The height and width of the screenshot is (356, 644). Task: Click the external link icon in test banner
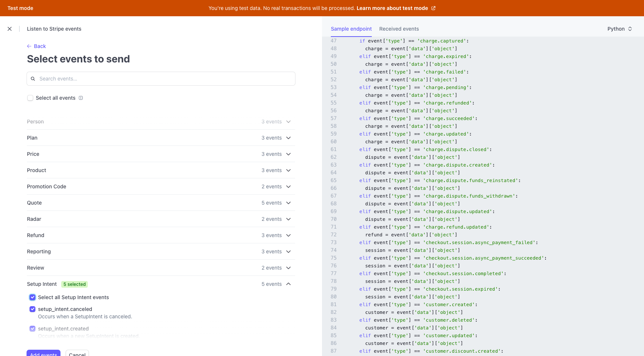tap(433, 8)
